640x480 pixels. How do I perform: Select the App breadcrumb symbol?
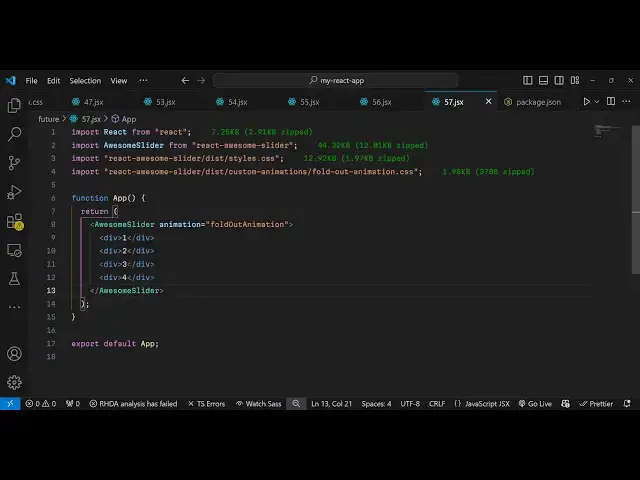tap(124, 119)
